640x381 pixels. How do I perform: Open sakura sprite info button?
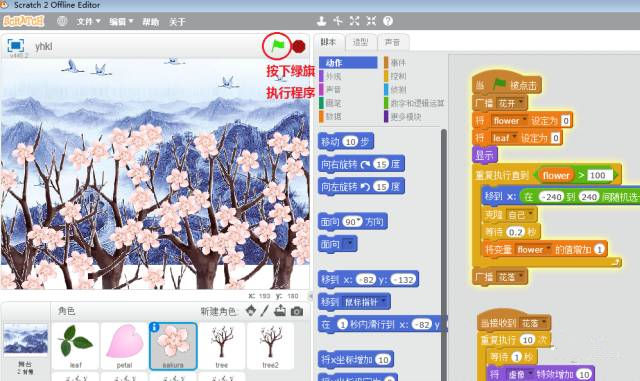point(155,327)
